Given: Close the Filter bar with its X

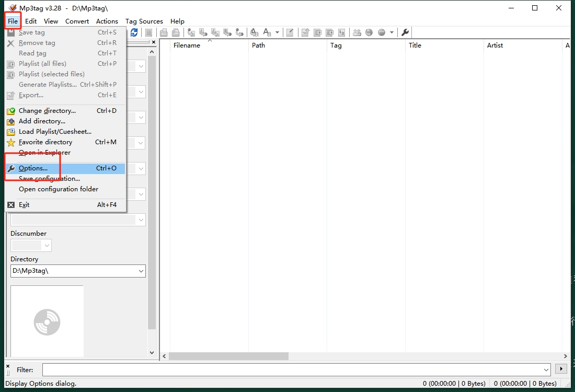Looking at the screenshot, I should [x=8, y=366].
